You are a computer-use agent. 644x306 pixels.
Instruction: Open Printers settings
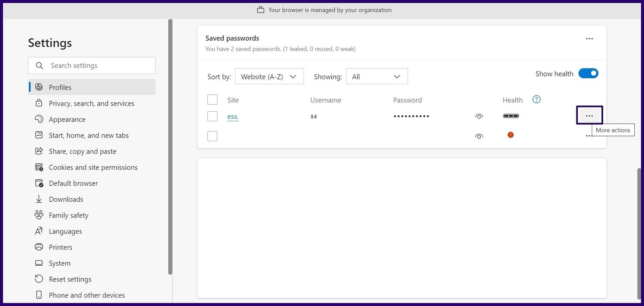tap(92, 247)
